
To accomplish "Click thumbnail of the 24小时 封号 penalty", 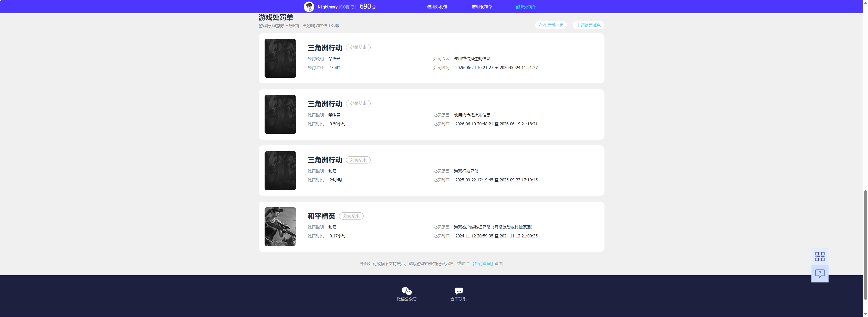I will 280,171.
